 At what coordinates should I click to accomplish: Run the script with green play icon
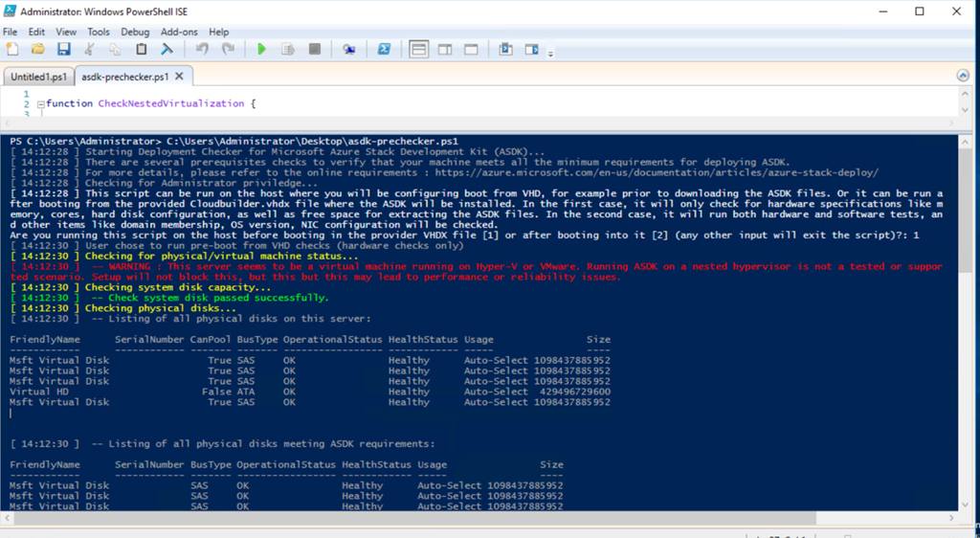[x=262, y=50]
